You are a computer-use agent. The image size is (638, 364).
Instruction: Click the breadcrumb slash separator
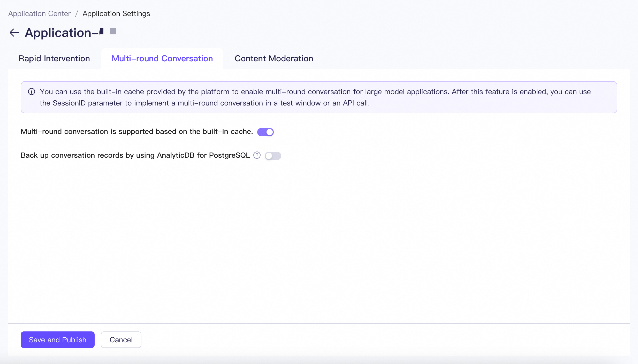click(x=77, y=13)
